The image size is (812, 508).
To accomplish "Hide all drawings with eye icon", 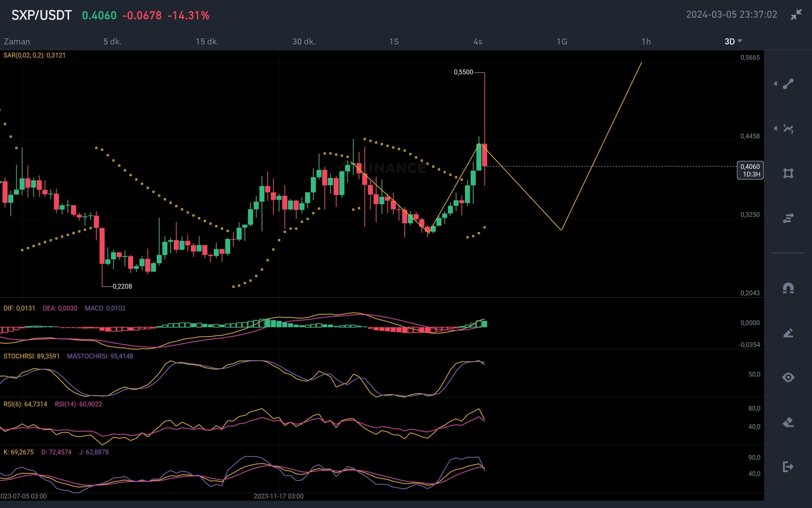I will click(x=788, y=377).
